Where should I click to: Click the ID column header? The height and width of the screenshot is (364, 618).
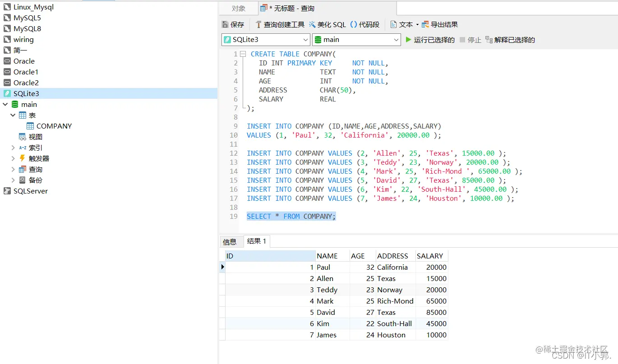point(270,256)
